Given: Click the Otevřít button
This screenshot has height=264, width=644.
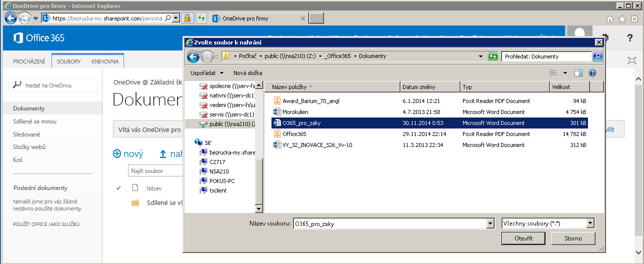Looking at the screenshot, I should pyautogui.click(x=523, y=238).
